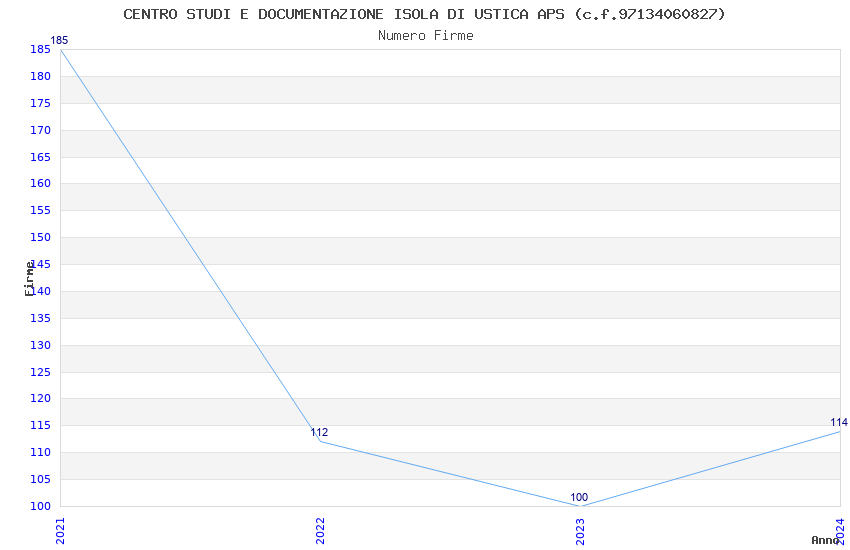Select the 'Numero Firme' subtitle
This screenshot has width=850, height=550.
426,35
